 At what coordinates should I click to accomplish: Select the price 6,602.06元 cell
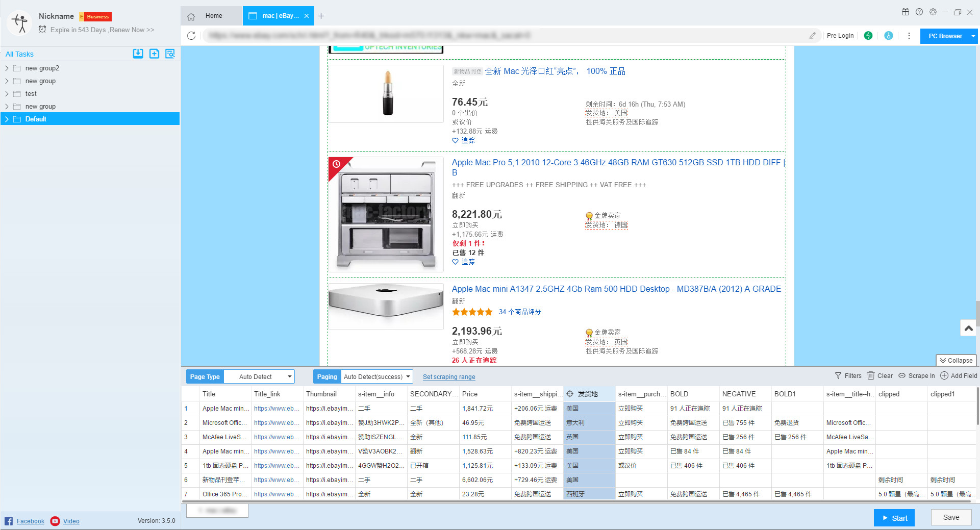pyautogui.click(x=485, y=480)
